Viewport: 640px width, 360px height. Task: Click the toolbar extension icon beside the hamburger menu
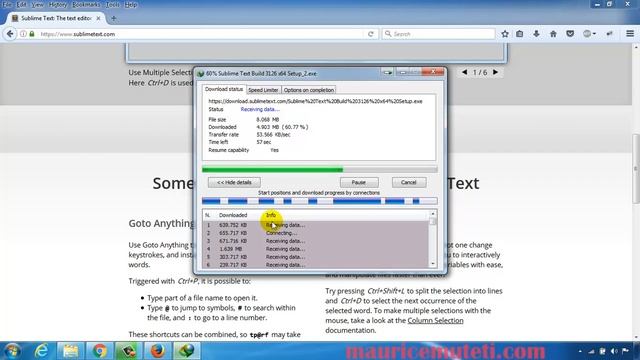(609, 34)
